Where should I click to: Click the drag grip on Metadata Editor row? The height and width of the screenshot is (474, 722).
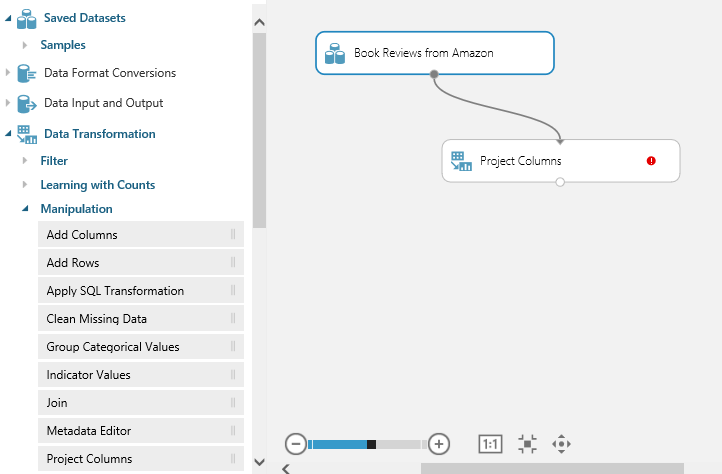tap(233, 431)
